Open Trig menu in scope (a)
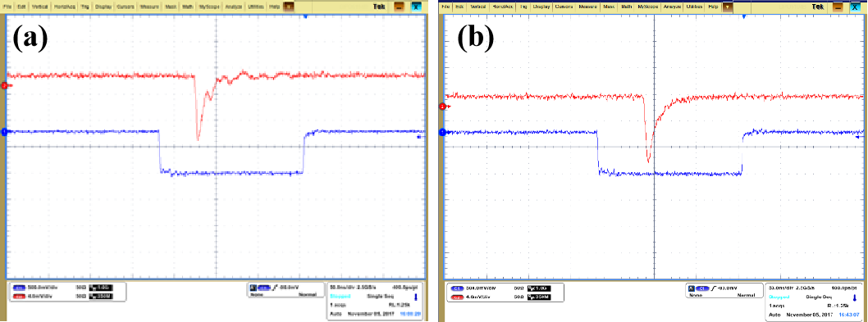 85,7
